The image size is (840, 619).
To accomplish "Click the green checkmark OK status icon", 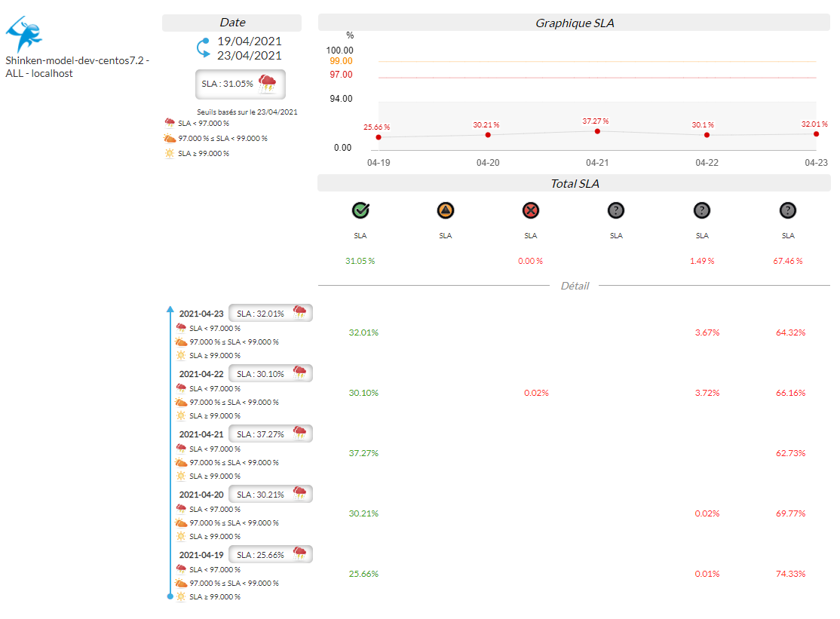I will 360,211.
